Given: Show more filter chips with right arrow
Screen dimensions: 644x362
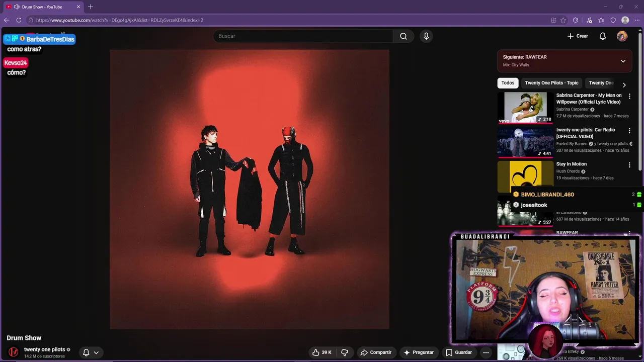Looking at the screenshot, I should [624, 84].
